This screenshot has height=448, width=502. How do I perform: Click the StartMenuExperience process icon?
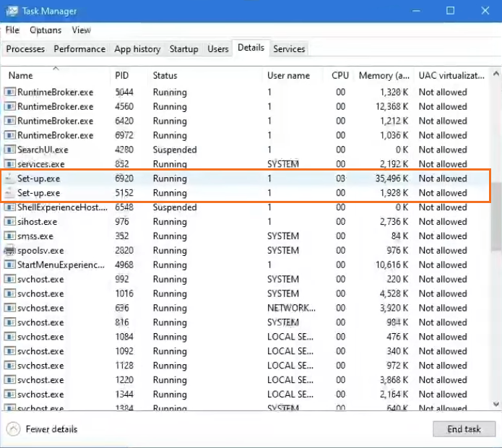point(9,265)
